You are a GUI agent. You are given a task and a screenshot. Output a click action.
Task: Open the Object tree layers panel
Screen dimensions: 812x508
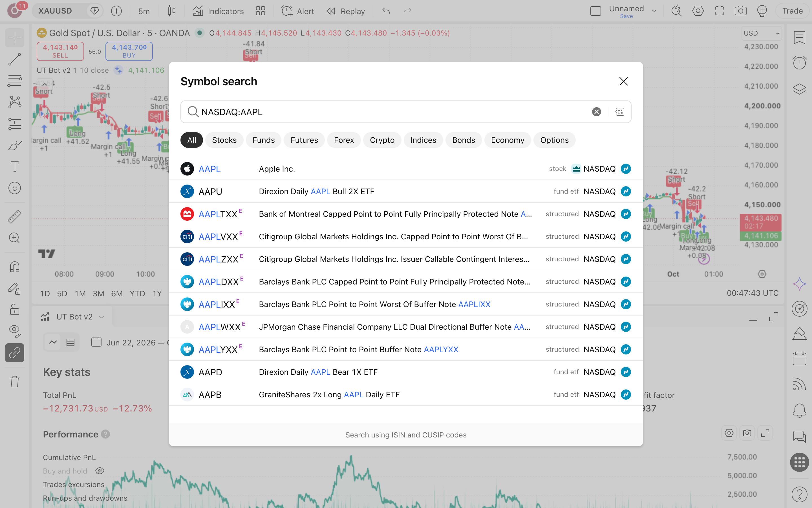(799, 89)
